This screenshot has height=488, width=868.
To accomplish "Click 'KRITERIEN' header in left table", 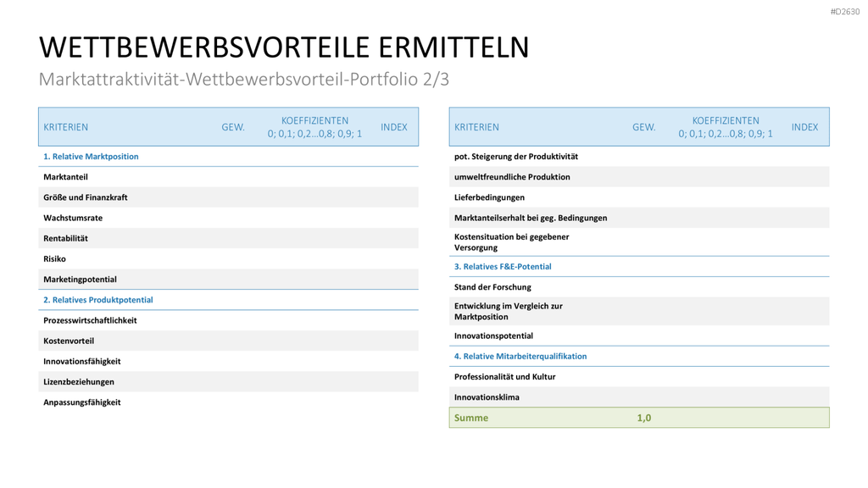I will [x=65, y=127].
